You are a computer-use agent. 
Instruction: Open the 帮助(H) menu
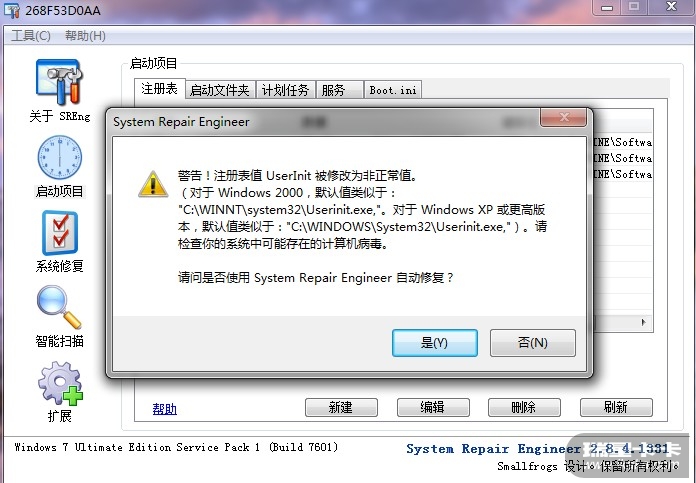click(x=85, y=36)
